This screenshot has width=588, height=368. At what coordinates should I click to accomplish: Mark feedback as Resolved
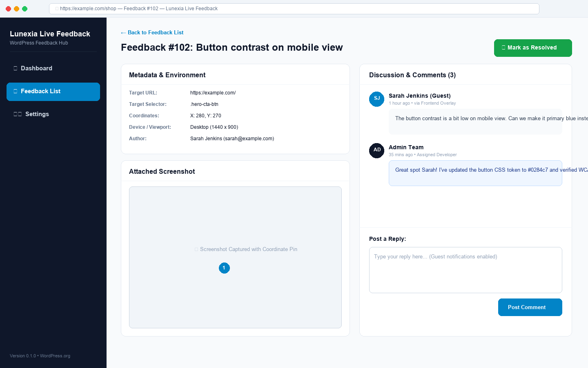click(x=533, y=48)
